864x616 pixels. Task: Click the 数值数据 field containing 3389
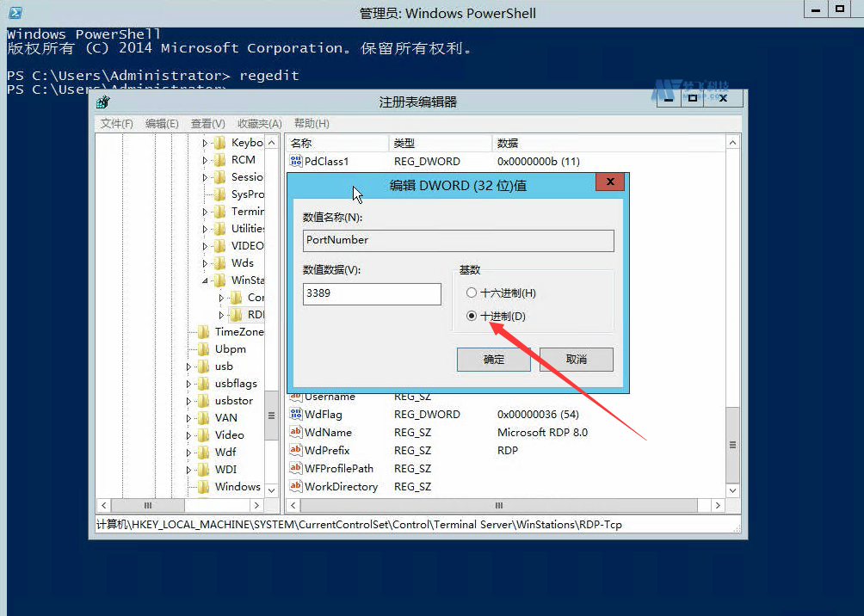point(372,293)
